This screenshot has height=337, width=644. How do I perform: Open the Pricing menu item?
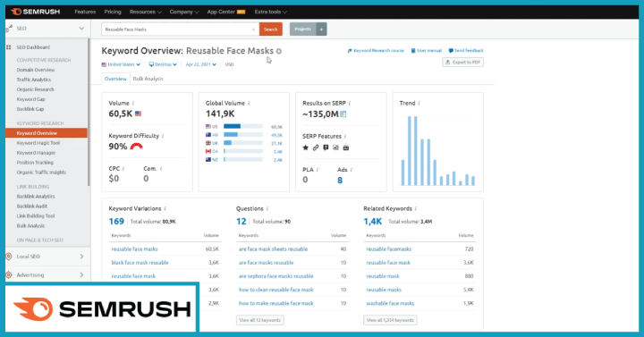click(113, 12)
